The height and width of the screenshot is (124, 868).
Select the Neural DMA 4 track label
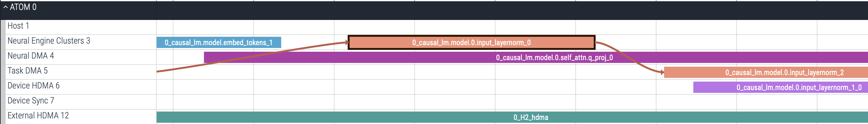point(31,56)
